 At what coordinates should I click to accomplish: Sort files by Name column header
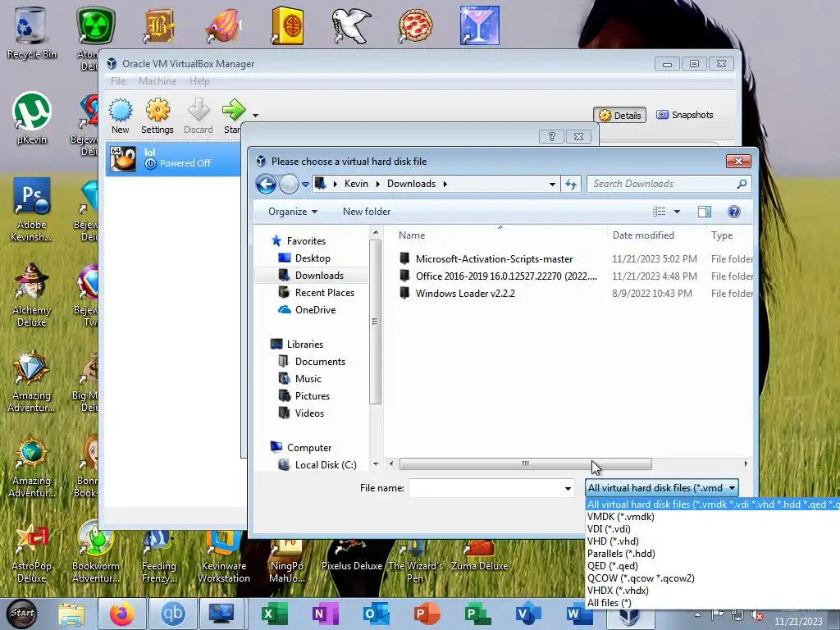tap(412, 235)
